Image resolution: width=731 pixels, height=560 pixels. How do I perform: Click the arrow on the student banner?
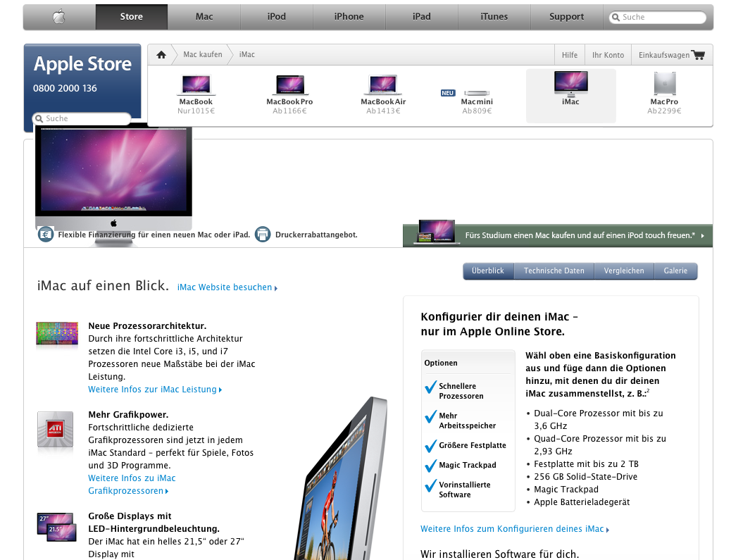(703, 236)
